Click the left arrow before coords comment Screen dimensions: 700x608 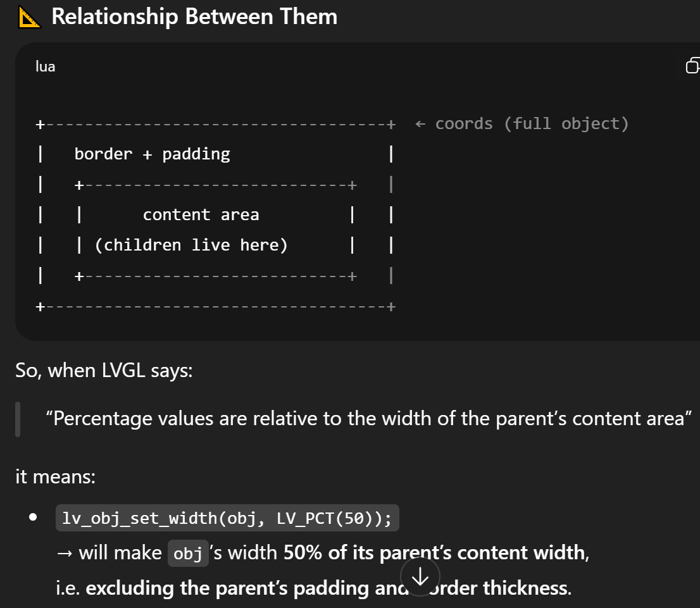pyautogui.click(x=420, y=123)
